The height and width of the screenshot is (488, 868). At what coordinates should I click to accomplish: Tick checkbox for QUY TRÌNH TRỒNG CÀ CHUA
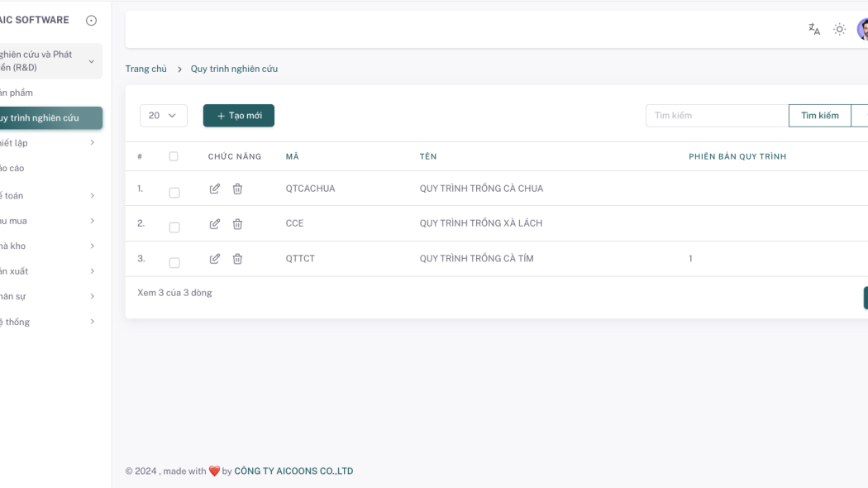coord(174,193)
